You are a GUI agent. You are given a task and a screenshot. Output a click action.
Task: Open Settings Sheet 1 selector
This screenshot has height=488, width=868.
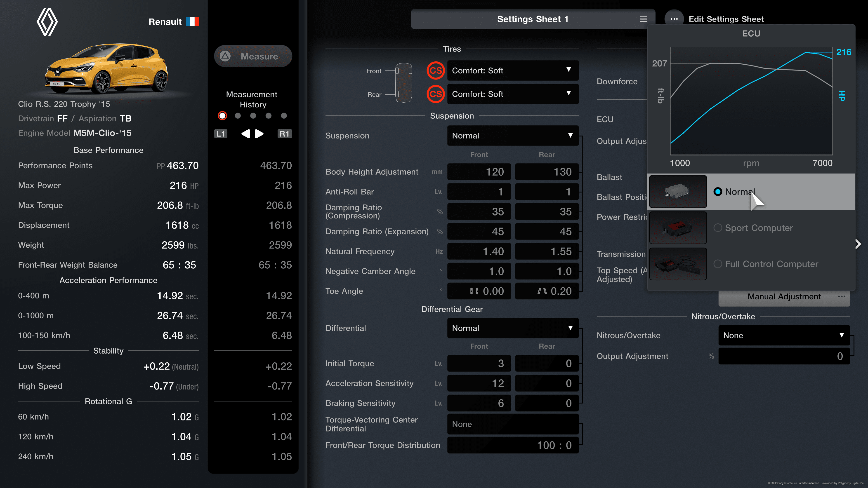533,19
